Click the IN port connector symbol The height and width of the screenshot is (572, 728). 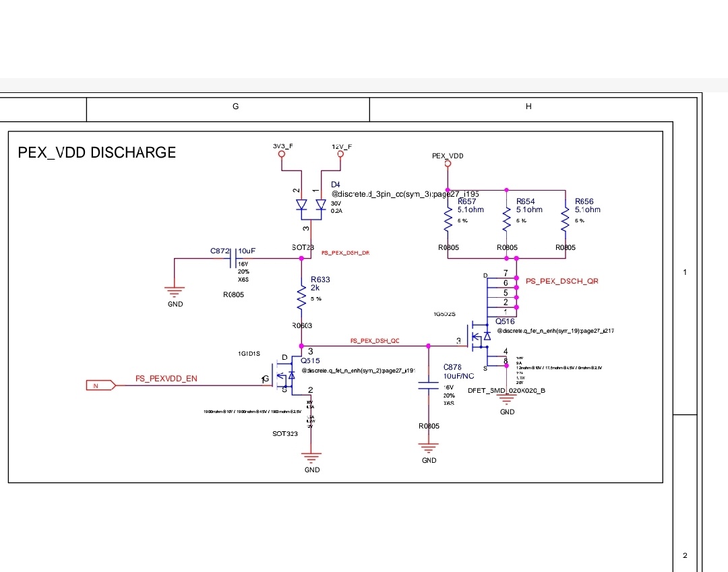[x=100, y=385]
